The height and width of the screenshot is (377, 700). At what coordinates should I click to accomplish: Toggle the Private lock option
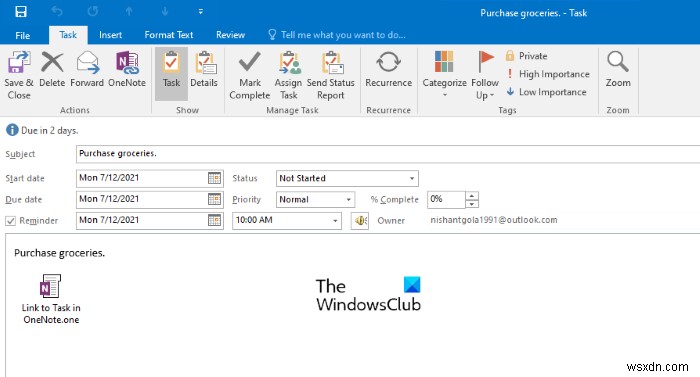pyautogui.click(x=526, y=56)
